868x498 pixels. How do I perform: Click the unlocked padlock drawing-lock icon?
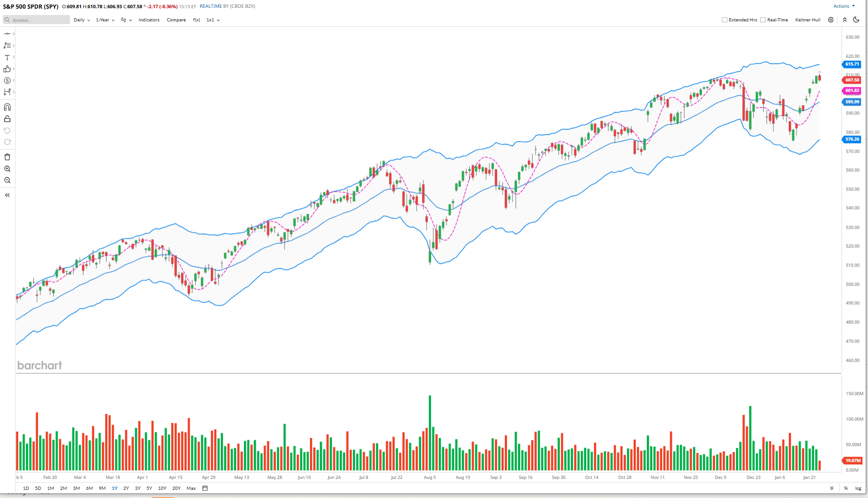pos(7,119)
